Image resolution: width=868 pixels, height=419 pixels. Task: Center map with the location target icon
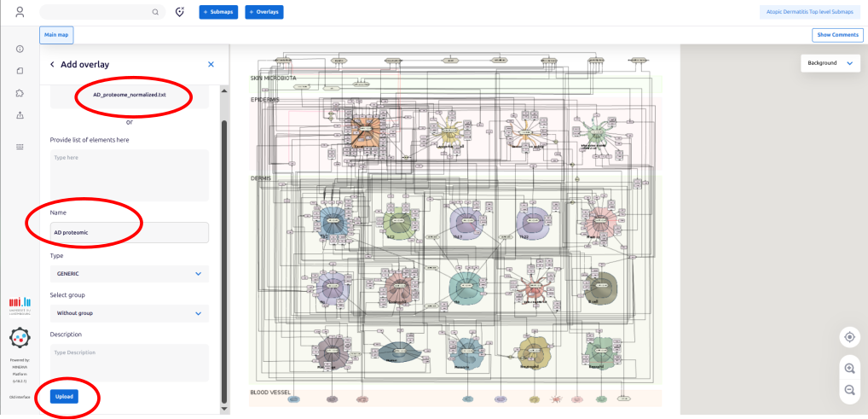[849, 336]
